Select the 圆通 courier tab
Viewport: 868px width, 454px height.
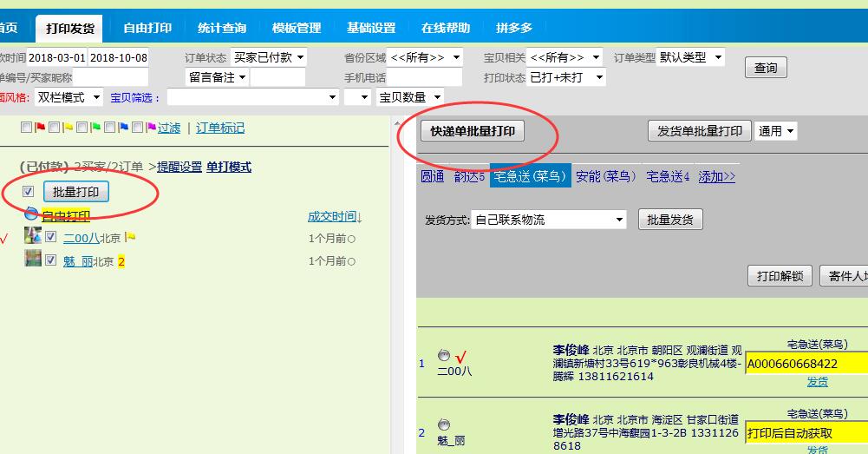(x=433, y=176)
